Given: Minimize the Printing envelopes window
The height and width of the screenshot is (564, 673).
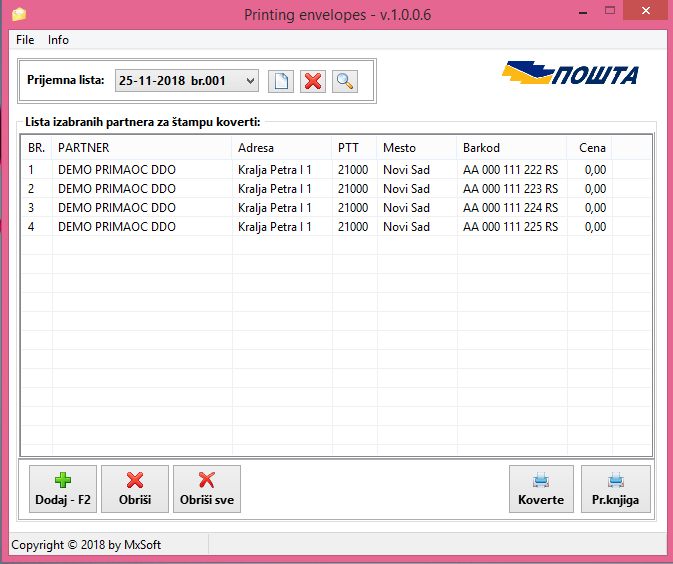Looking at the screenshot, I should pyautogui.click(x=582, y=12).
